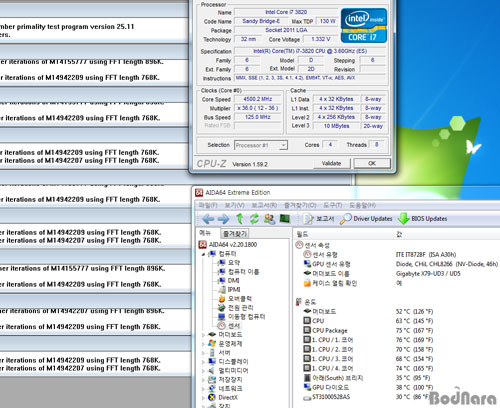
Task: Expand the 저장장치 tree node
Action: 203,380
